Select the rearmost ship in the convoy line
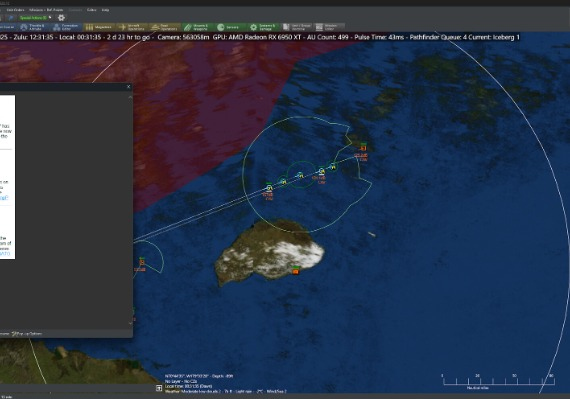 (x=269, y=188)
